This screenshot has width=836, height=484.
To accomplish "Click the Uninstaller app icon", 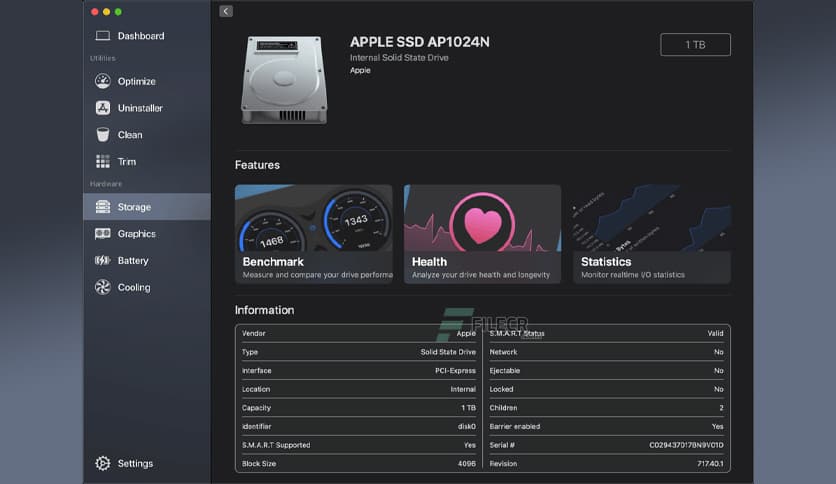I will click(x=102, y=108).
